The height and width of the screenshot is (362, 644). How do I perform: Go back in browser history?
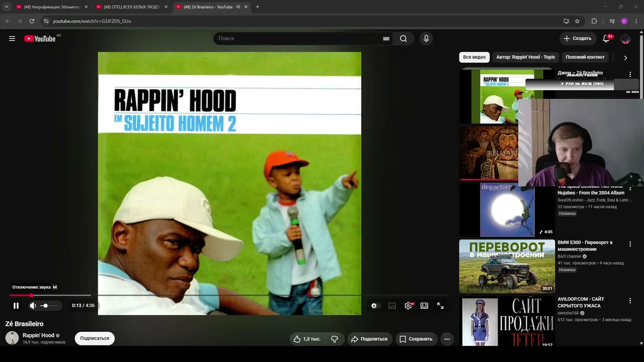coord(8,21)
